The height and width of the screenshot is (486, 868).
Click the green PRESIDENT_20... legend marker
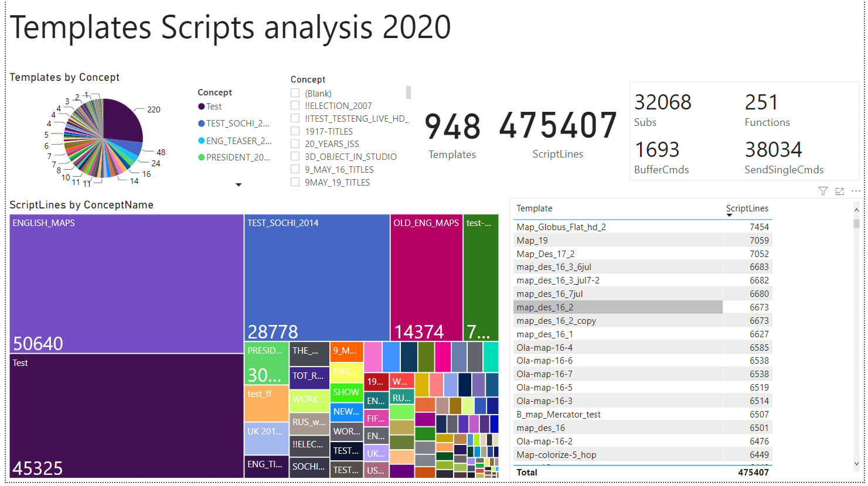click(201, 158)
